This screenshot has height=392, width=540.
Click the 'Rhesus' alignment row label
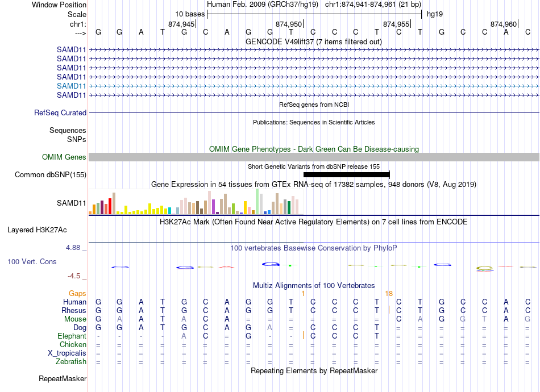[74, 310]
